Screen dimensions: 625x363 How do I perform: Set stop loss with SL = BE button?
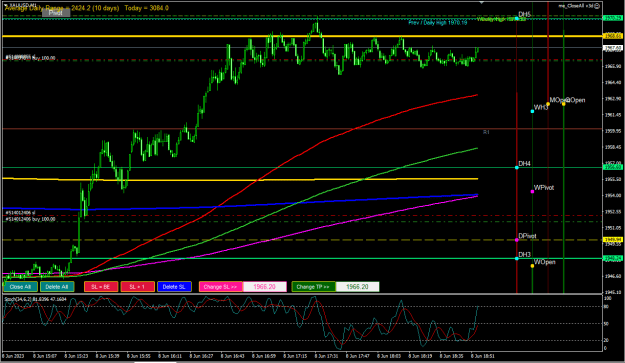click(101, 286)
